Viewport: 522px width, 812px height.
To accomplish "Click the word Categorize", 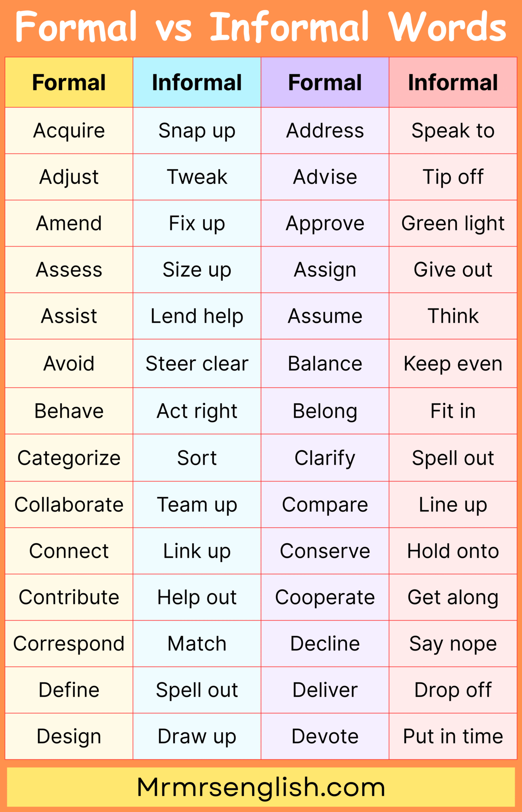I will pyautogui.click(x=69, y=458).
